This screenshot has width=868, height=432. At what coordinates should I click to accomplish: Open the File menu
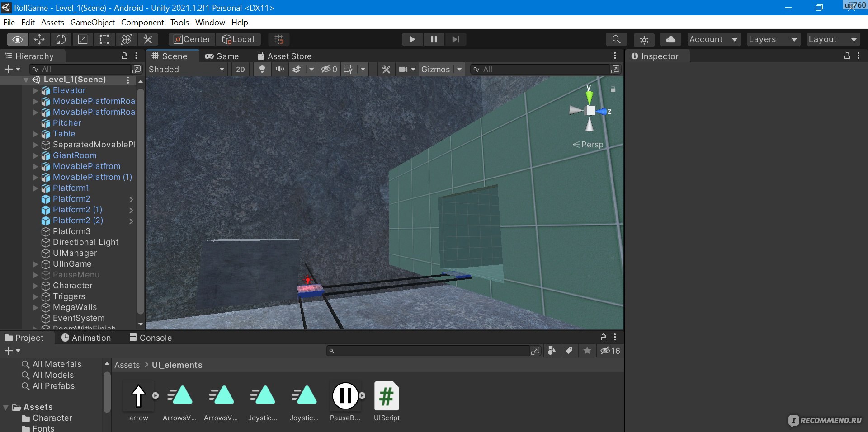9,22
